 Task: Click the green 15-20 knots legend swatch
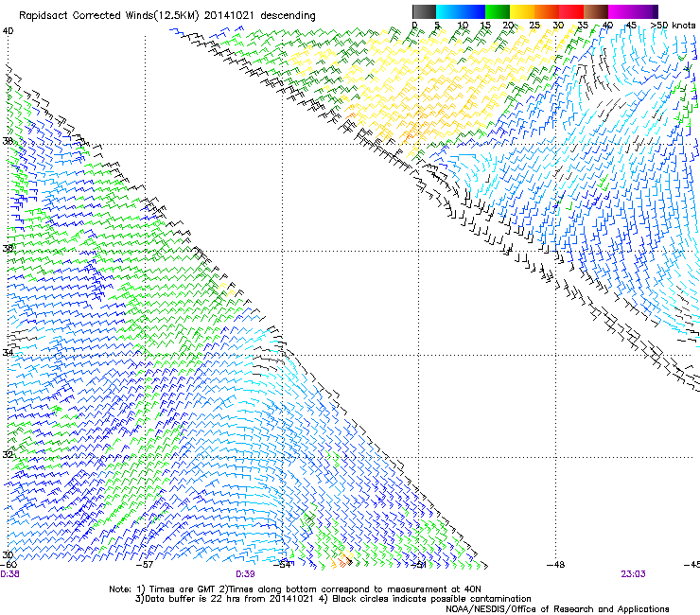498,11
